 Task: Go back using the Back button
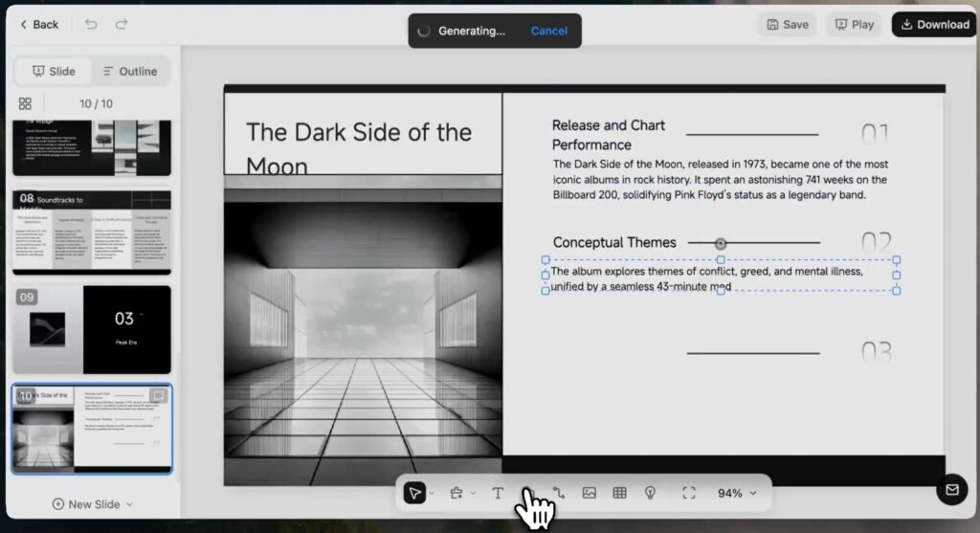click(38, 24)
